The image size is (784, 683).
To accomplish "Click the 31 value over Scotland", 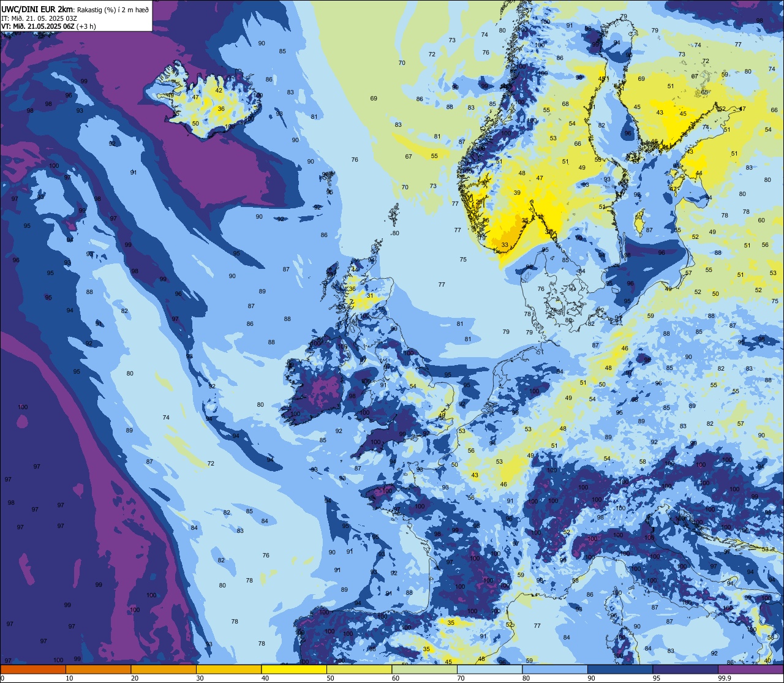I will [x=370, y=296].
